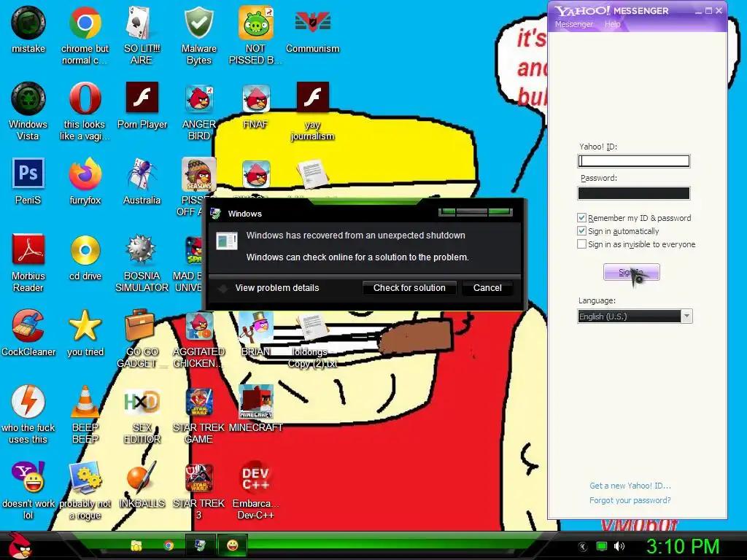Open the 'STAR TREK GAME' icon
This screenshot has width=747, height=560.
pos(198,402)
